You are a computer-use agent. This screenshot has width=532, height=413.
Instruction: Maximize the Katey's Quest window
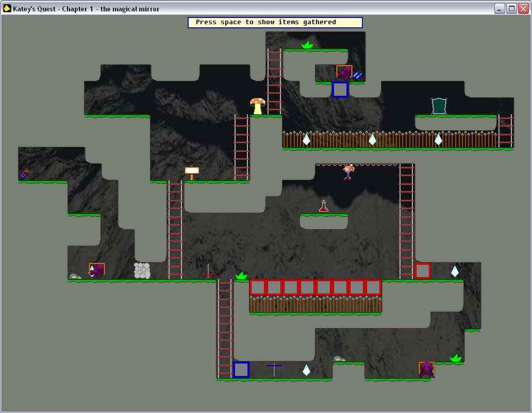coord(511,8)
